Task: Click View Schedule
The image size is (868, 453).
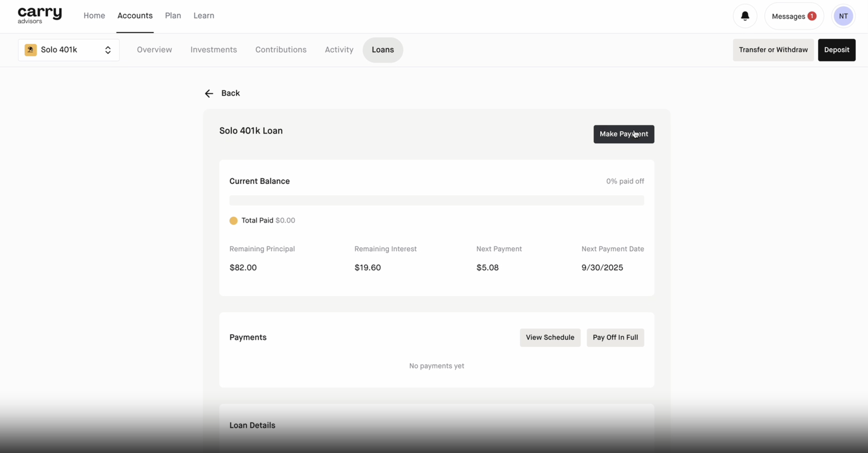Action: click(x=550, y=337)
